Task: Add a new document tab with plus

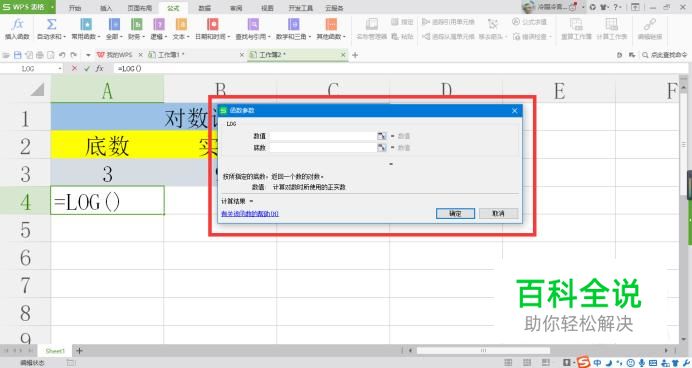Action: [x=355, y=55]
